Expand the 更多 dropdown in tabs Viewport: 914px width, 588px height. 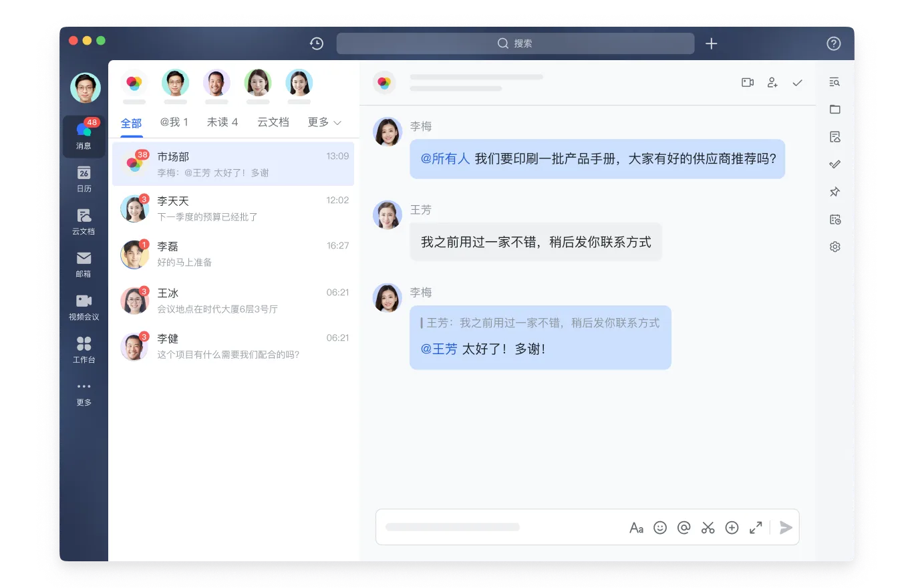(325, 122)
